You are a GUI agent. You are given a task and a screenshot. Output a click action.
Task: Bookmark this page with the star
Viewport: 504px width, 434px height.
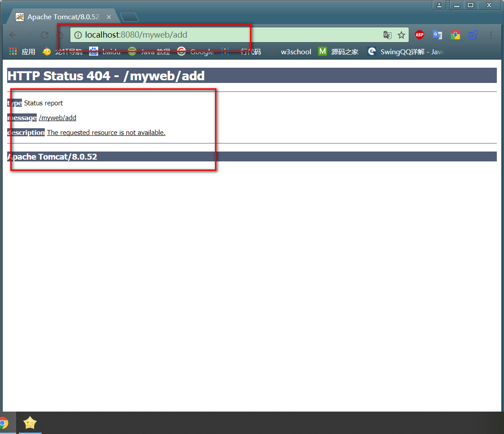pos(401,35)
